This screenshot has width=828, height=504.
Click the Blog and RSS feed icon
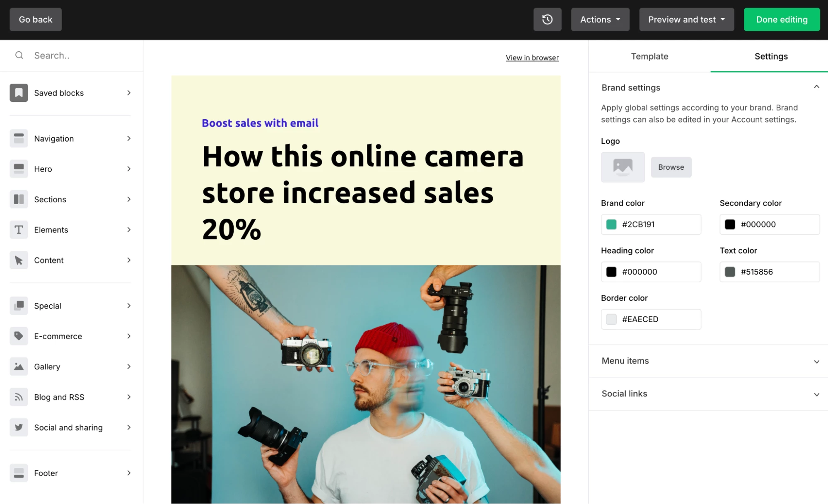[19, 397]
